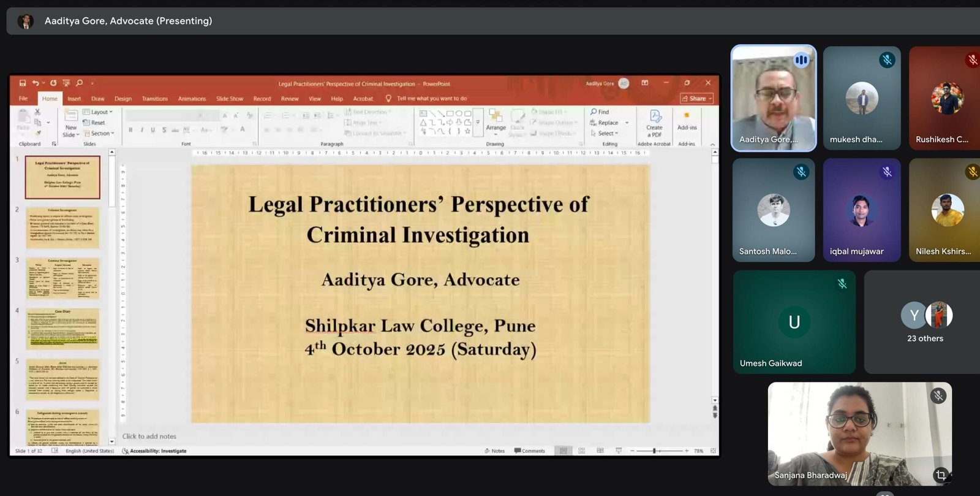The image size is (980, 496).
Task: Click the Share button
Action: (x=697, y=99)
